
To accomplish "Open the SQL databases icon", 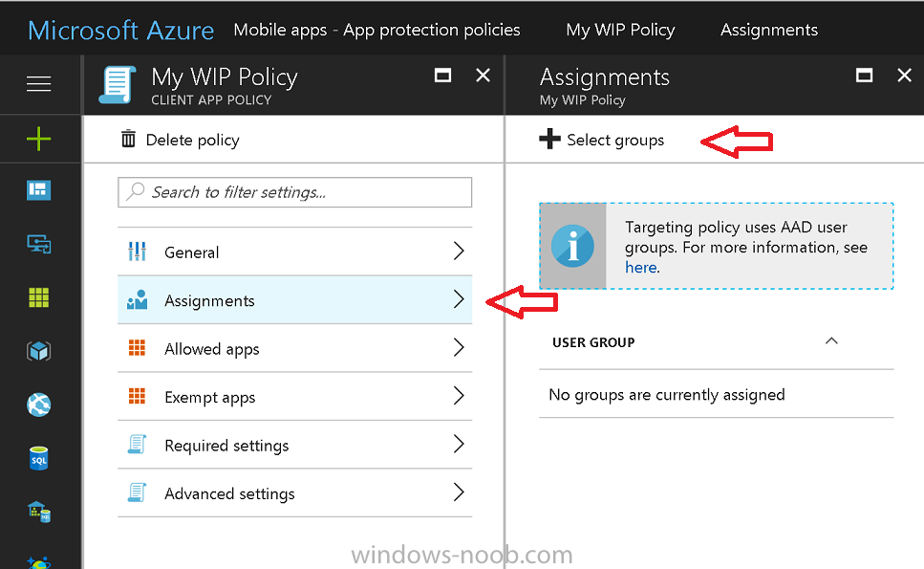I will pyautogui.click(x=39, y=458).
